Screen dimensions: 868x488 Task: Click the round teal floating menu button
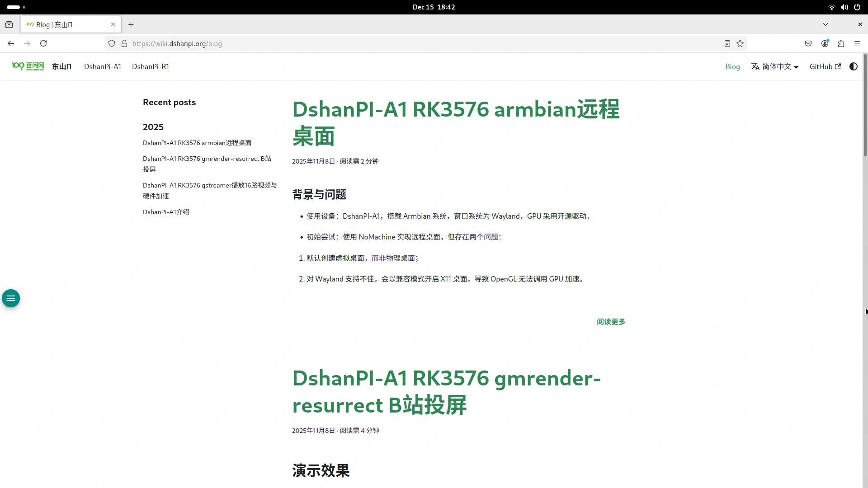[11, 298]
